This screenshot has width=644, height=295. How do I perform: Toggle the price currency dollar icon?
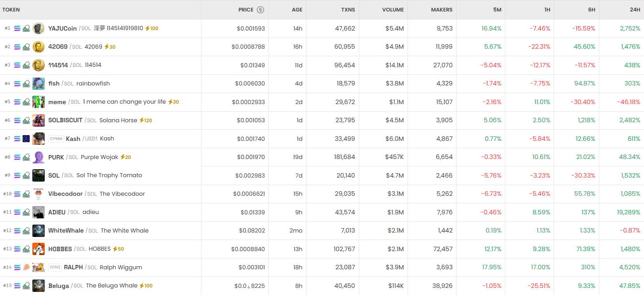[260, 10]
